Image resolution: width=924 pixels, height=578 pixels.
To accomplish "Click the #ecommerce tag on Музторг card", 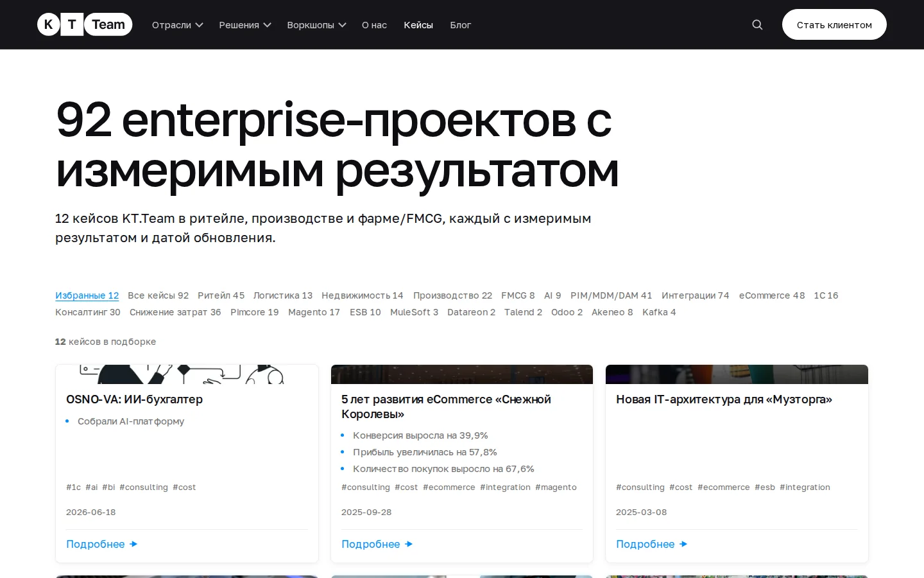I will click(723, 487).
